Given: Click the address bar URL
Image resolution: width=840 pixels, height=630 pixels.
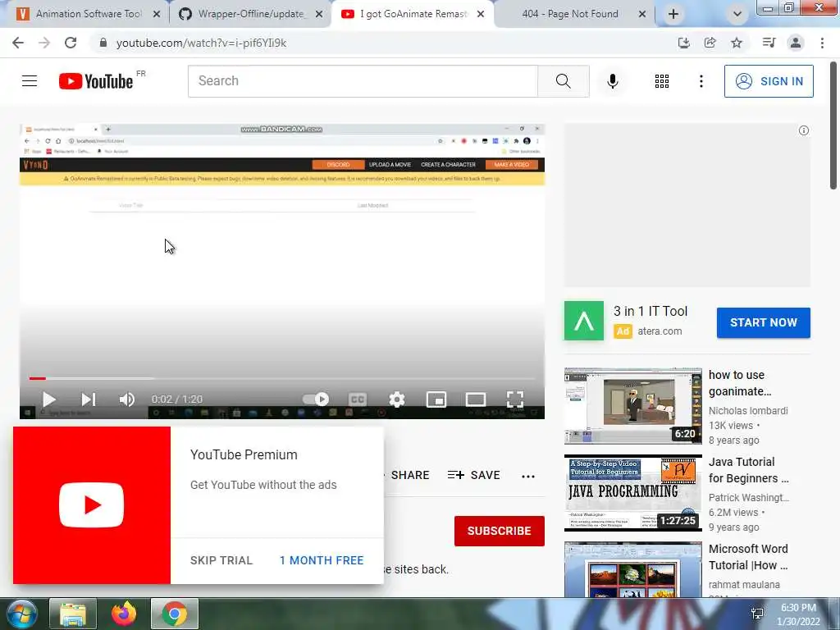Looking at the screenshot, I should (x=202, y=43).
